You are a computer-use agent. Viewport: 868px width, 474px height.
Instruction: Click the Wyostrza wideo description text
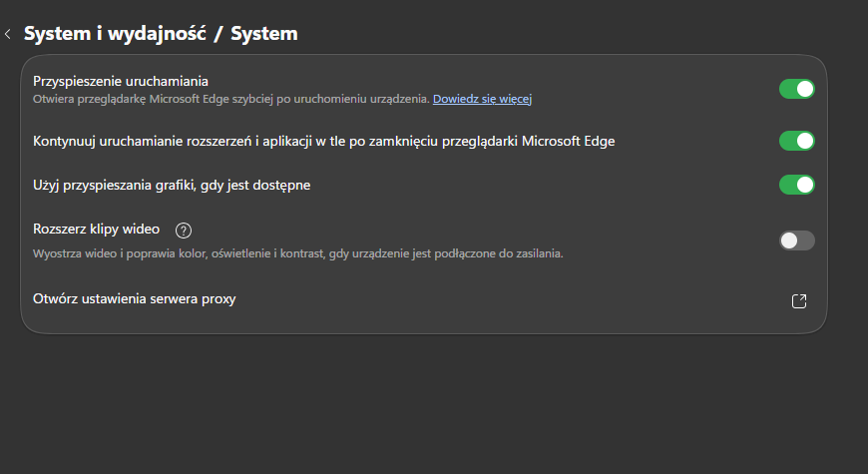[298, 253]
